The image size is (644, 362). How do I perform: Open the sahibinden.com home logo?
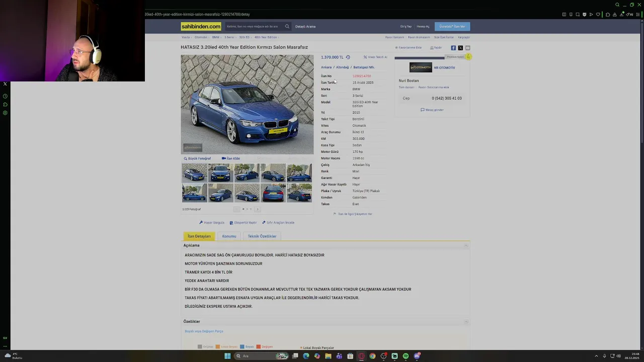click(x=201, y=26)
